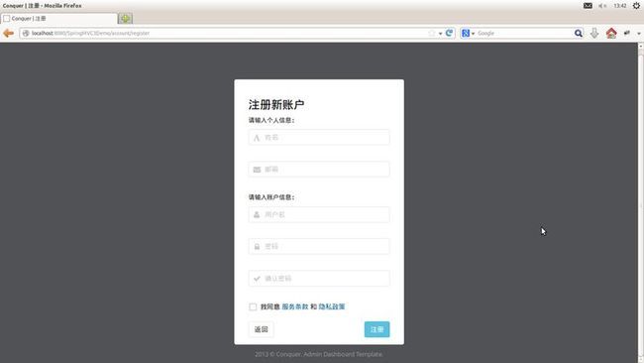
Task: Click the bookmarks toolbar icon beside home
Action: pos(627,33)
